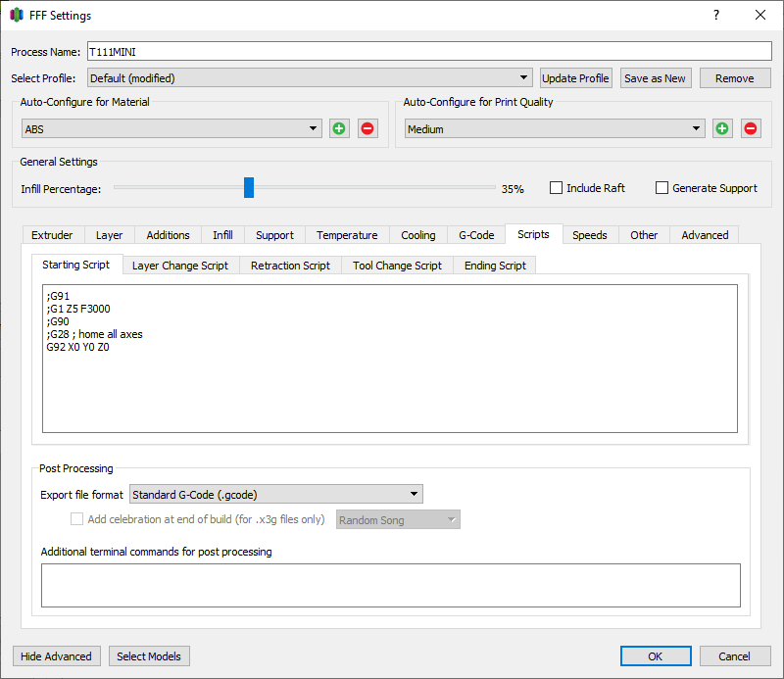Add a new material auto-configuration with green plus
The width and height of the screenshot is (784, 679).
coord(339,128)
